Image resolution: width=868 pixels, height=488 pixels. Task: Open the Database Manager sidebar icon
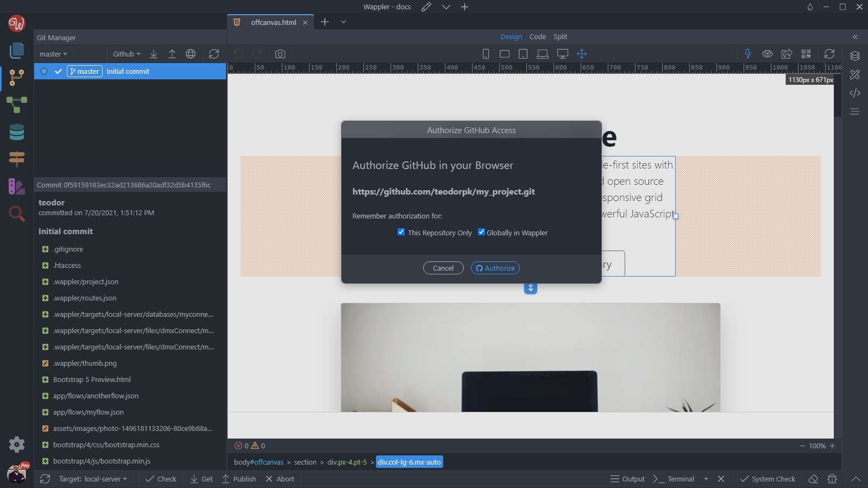tap(17, 132)
